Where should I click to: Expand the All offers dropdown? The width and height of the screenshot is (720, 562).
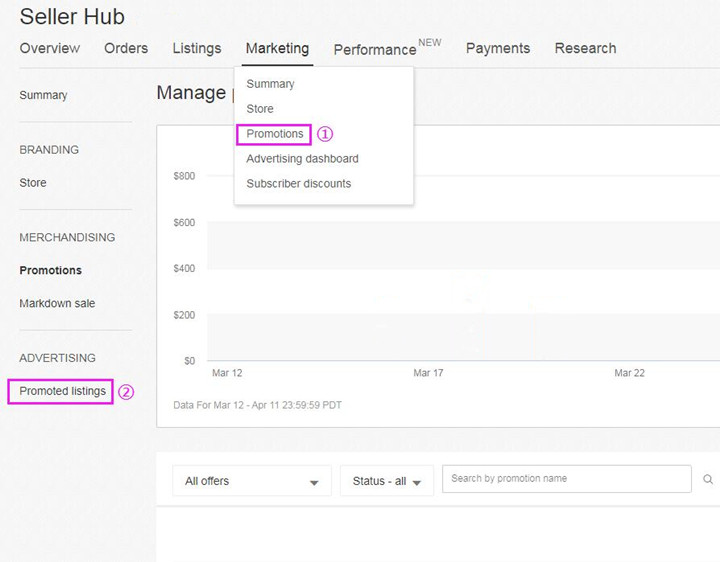click(x=252, y=481)
